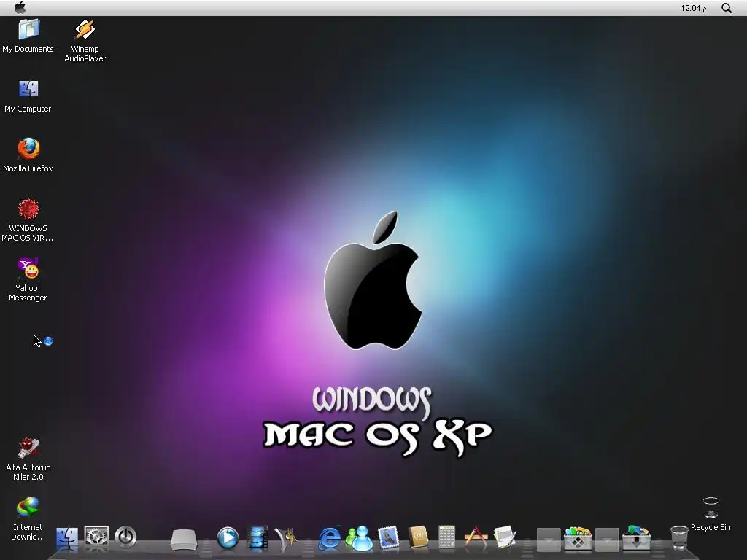Click the trash can in the dock
The height and width of the screenshot is (560, 747).
point(679,537)
